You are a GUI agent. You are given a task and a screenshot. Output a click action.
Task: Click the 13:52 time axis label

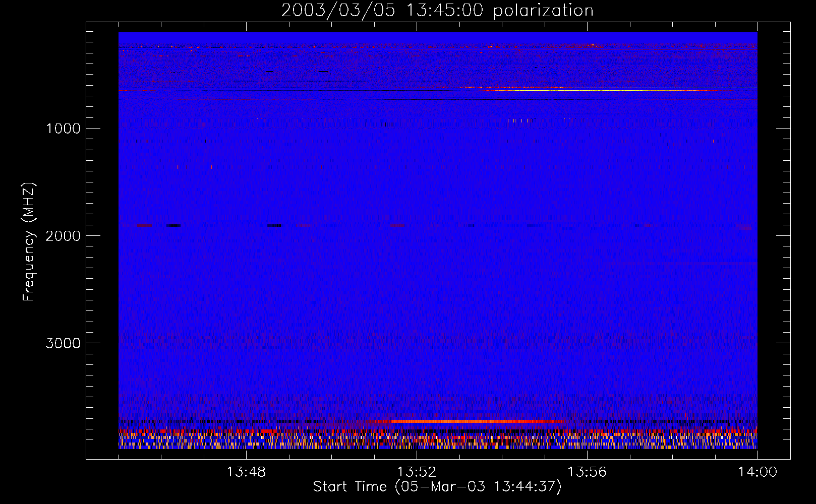click(x=417, y=472)
